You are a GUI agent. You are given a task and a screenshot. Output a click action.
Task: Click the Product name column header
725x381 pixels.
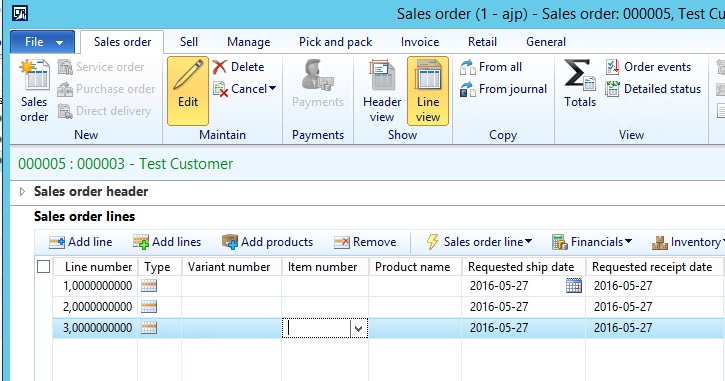coord(415,267)
